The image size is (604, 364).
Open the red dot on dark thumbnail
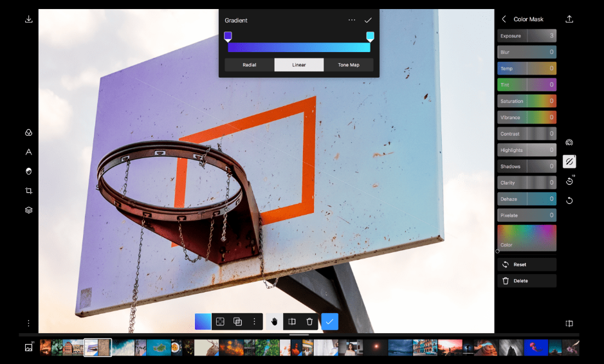[376, 347]
